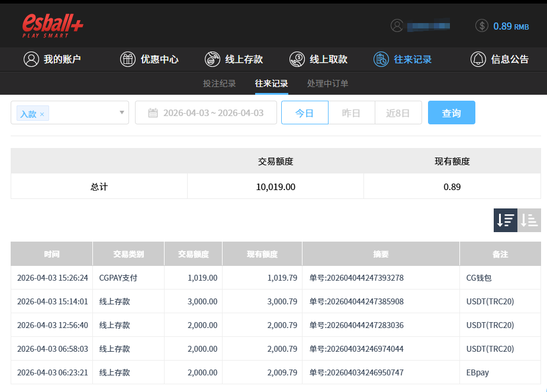Switch to 投注纪录 tab
Screen dimensions: 547x392
(220, 83)
